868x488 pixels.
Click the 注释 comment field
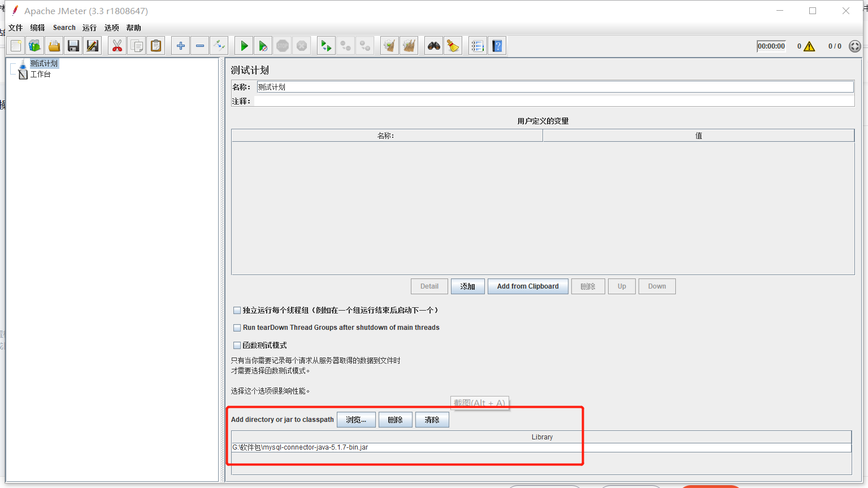[x=554, y=101]
